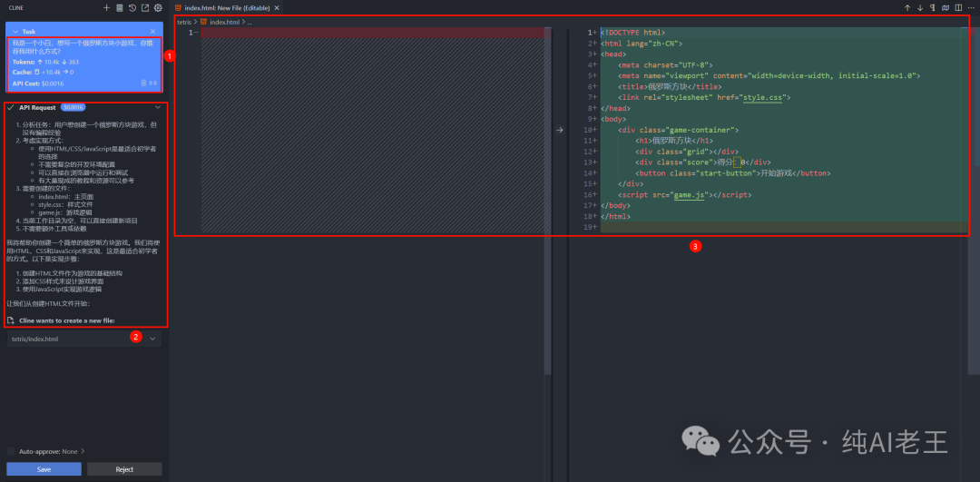The height and width of the screenshot is (482, 980).
Task: Click the tetris/index.html path label
Action: tap(35, 339)
